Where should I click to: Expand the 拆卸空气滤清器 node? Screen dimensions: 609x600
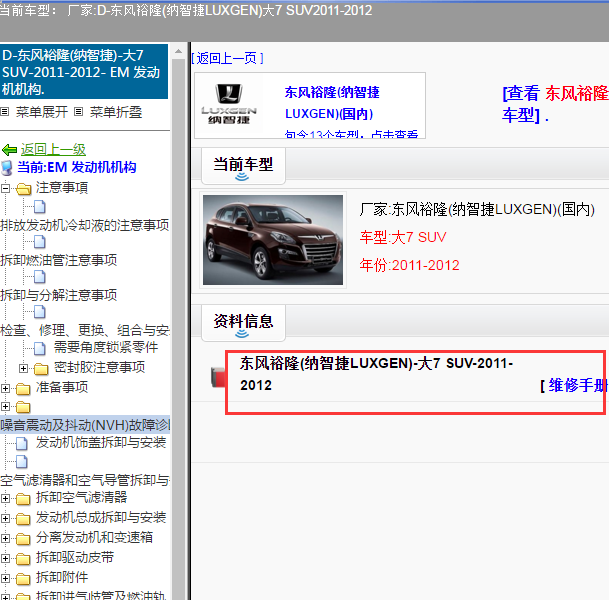[5, 498]
